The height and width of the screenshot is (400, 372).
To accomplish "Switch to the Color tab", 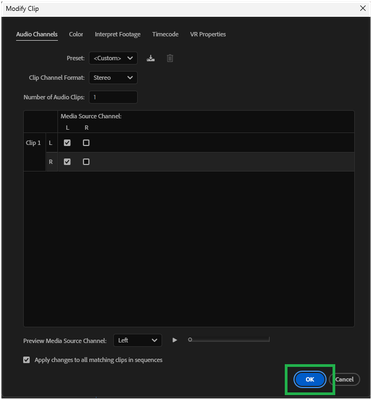I will click(76, 34).
